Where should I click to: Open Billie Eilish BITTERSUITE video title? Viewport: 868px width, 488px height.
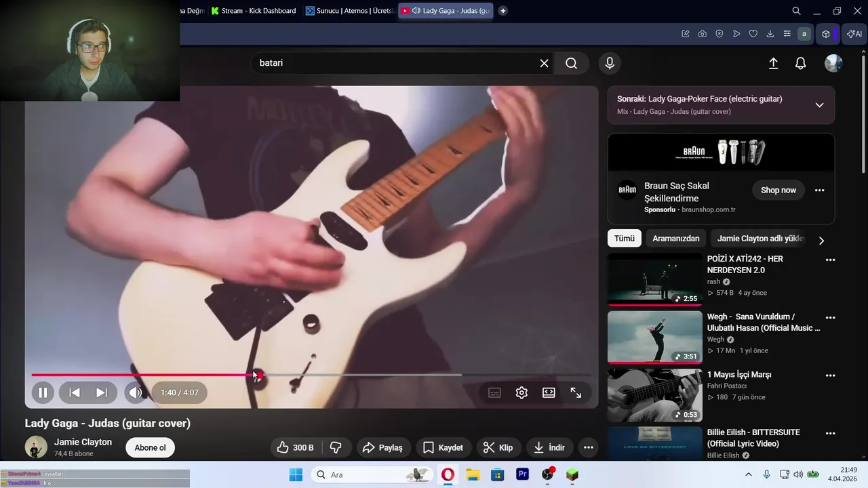click(753, 438)
